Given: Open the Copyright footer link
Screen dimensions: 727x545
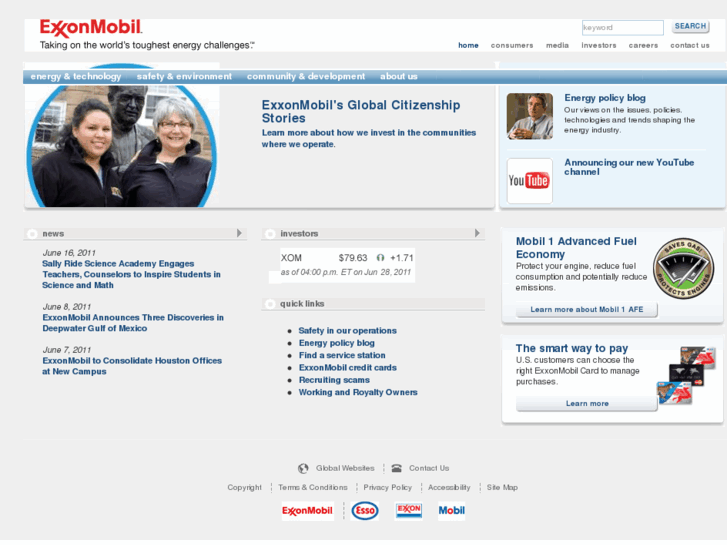Looking at the screenshot, I should (x=244, y=488).
